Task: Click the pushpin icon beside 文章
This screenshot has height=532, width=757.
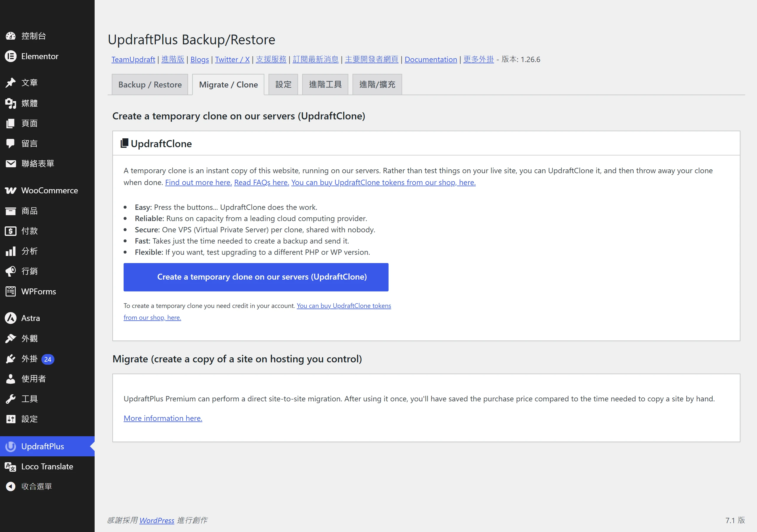Action: [11, 82]
